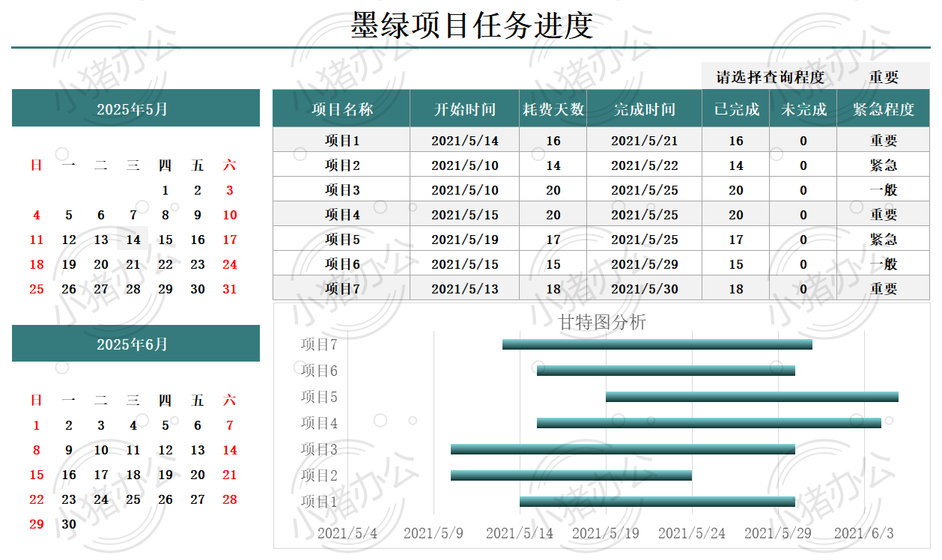Click start date 2021/5/19 of 项目5
The width and height of the screenshot is (942, 560).
pos(464,239)
